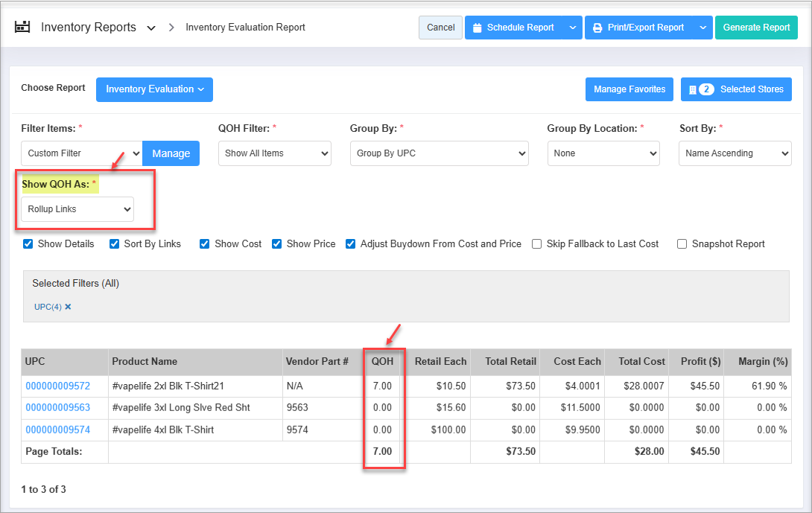
Task: Sort table by the QOH column header
Action: [x=382, y=361]
